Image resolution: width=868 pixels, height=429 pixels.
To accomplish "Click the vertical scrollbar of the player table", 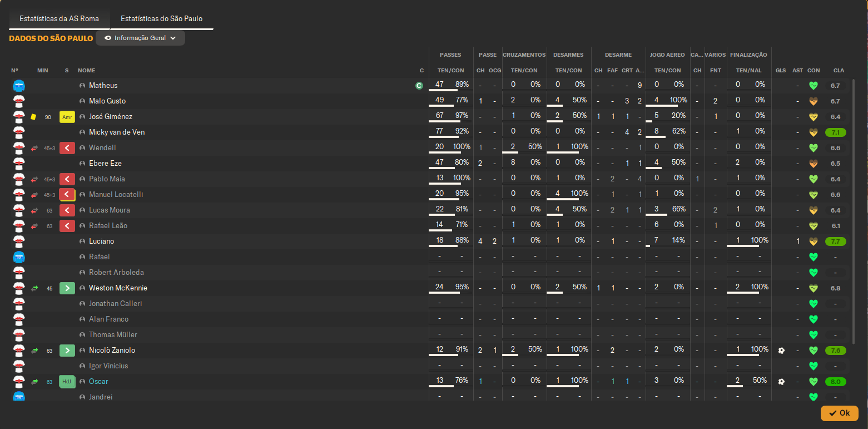I will (854, 211).
